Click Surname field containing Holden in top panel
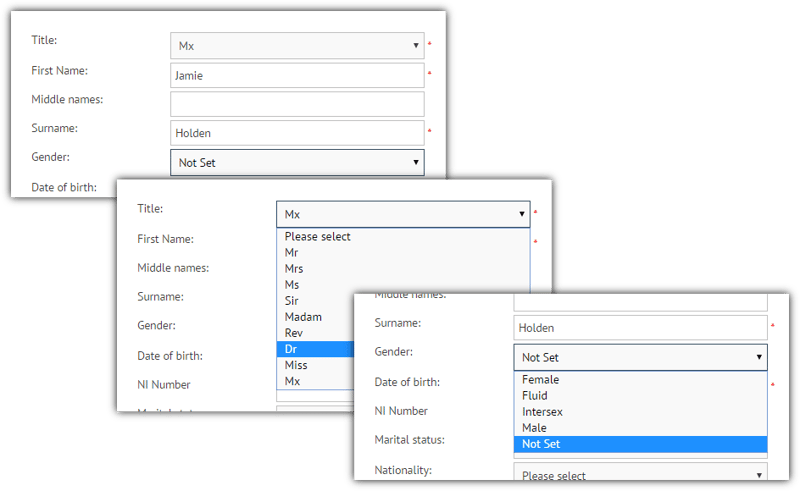Screen dimensions: 800x491 [297, 133]
